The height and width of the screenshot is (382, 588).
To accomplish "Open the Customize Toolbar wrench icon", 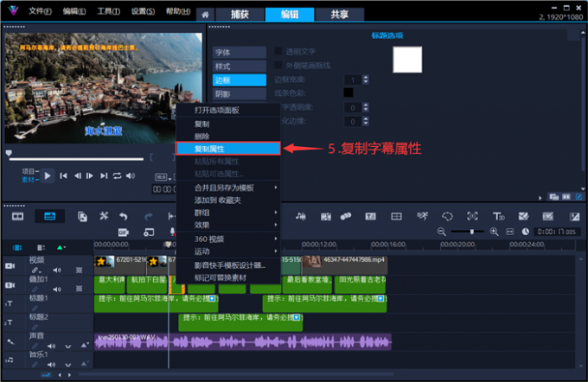I will (104, 216).
